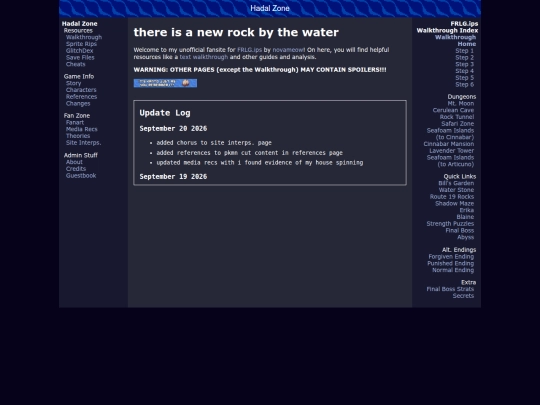Go to Walkthrough Home

tap(455, 41)
